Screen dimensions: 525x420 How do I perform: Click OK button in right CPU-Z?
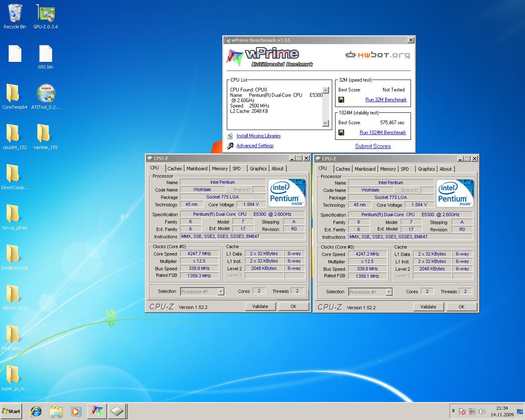461,307
